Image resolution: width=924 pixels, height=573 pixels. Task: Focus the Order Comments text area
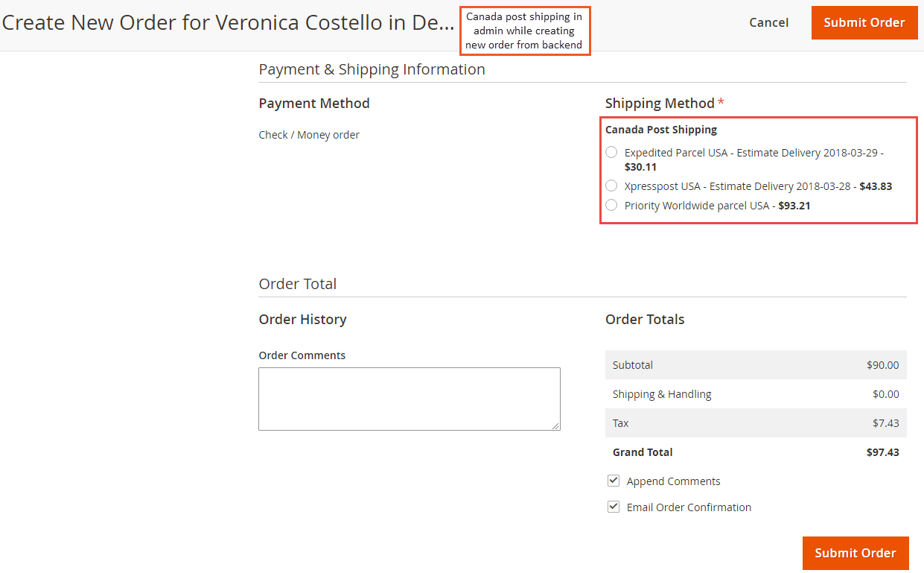[x=410, y=399]
